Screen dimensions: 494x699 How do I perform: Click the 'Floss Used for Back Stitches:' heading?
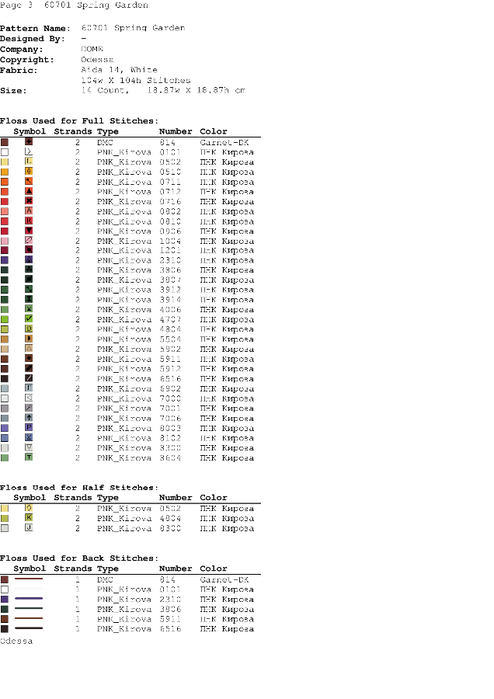(x=79, y=558)
